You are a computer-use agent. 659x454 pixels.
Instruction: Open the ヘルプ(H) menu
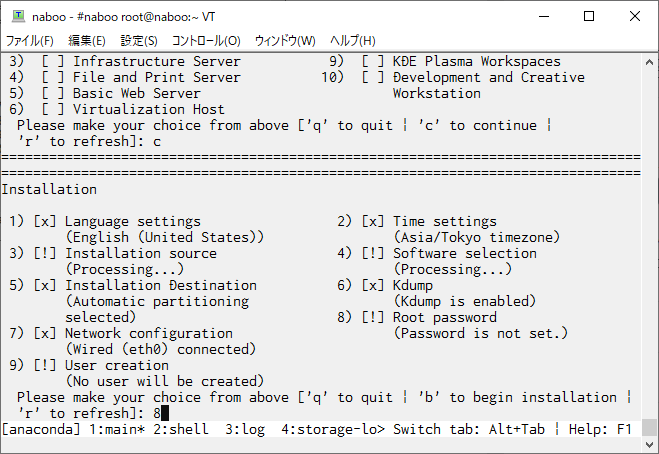[352, 41]
